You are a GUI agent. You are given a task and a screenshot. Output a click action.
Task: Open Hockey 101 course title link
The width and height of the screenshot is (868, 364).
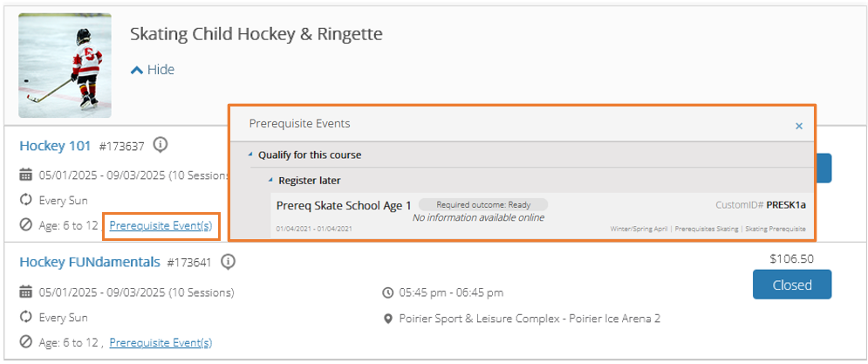point(55,146)
